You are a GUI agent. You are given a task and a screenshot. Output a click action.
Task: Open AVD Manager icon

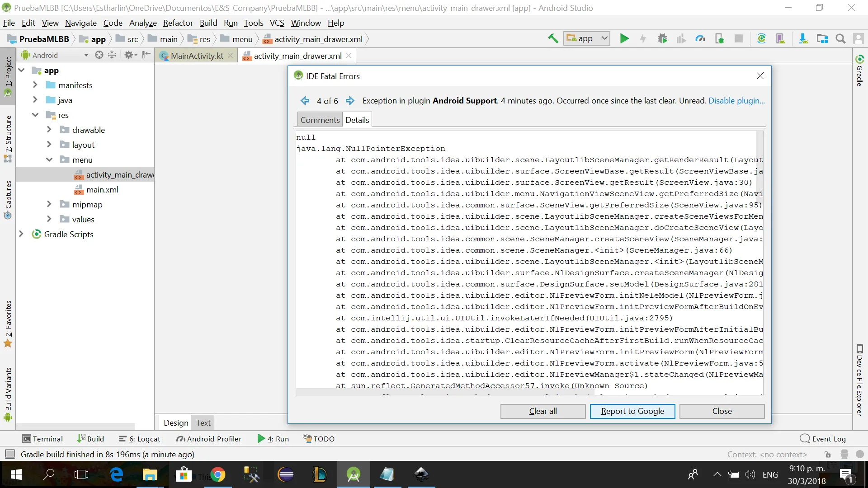(x=780, y=39)
